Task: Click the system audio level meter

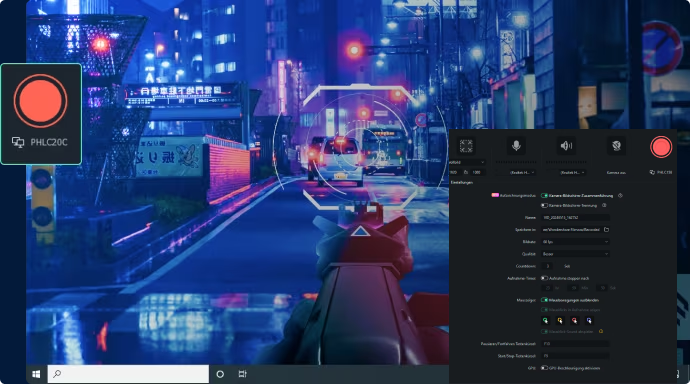Action: (566, 162)
